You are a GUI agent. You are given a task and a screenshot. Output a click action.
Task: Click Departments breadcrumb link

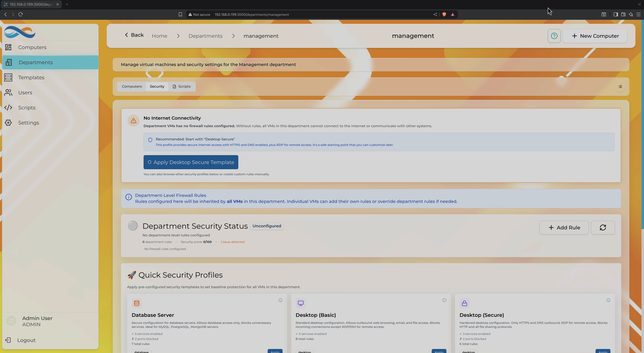205,36
